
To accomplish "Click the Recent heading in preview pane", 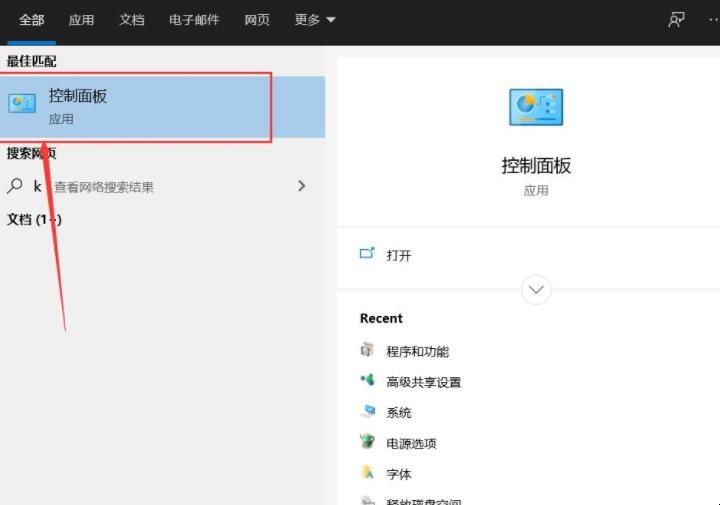I will (381, 318).
